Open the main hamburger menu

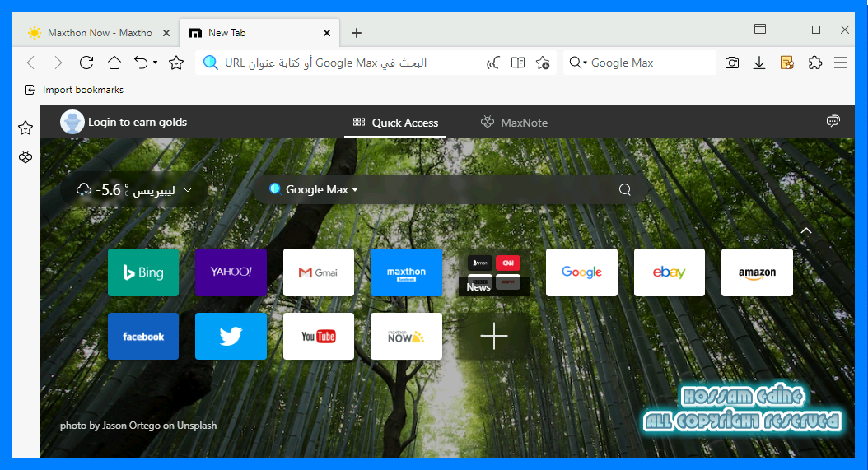click(841, 63)
